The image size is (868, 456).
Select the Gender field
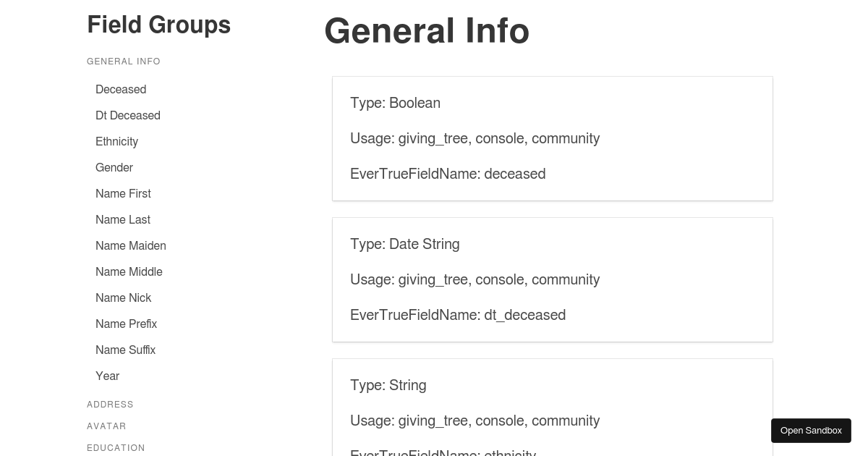click(114, 168)
